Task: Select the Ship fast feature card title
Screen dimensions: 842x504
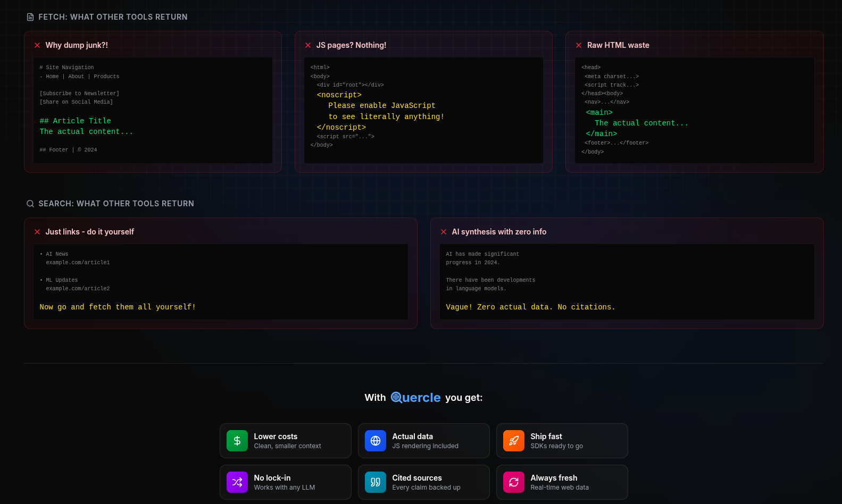Action: 546,436
